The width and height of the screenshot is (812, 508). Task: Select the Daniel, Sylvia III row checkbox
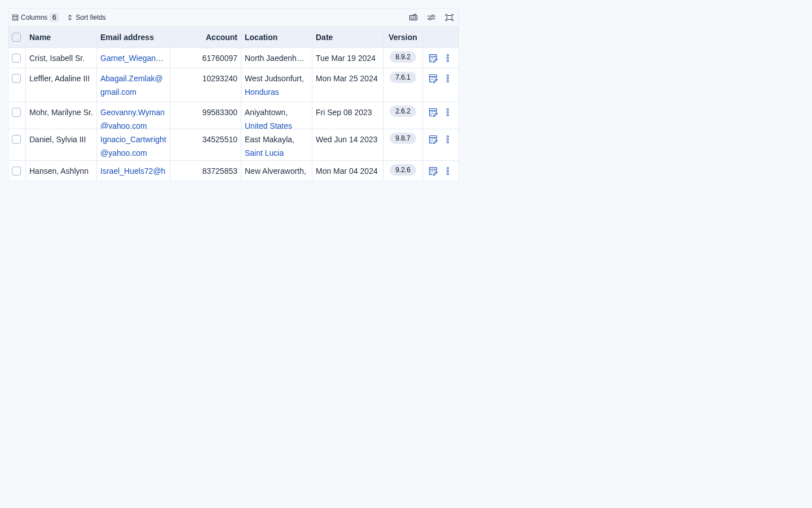tap(16, 139)
